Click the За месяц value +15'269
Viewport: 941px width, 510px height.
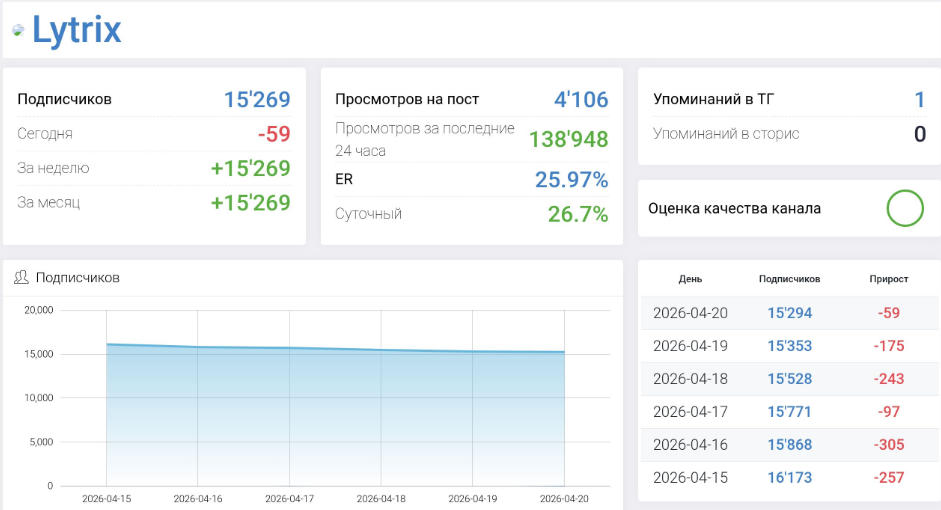click(x=250, y=203)
